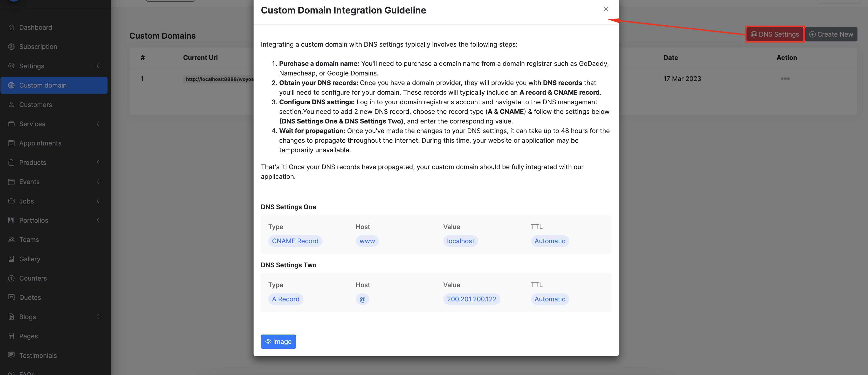
Task: Click the Subscription dollar icon
Action: point(11,46)
